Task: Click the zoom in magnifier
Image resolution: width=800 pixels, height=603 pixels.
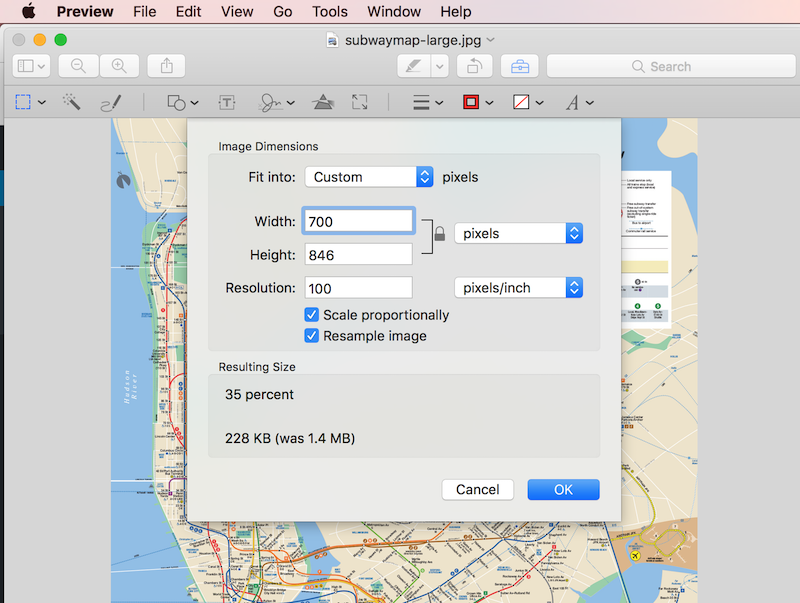Action: (118, 66)
